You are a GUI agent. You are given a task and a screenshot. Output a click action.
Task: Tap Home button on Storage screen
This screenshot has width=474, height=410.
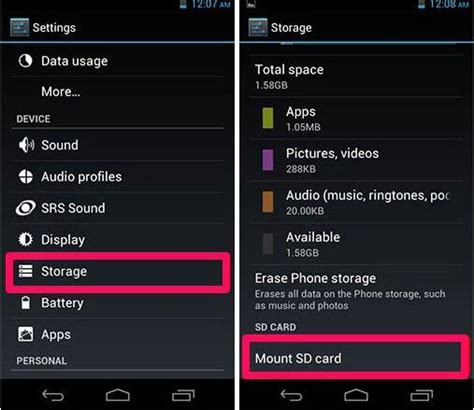[x=356, y=395]
